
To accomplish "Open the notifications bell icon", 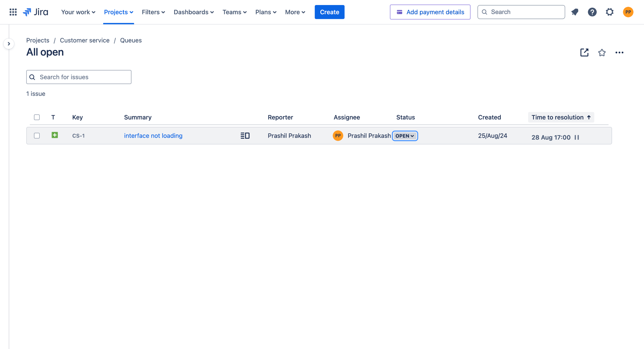I will tap(575, 12).
